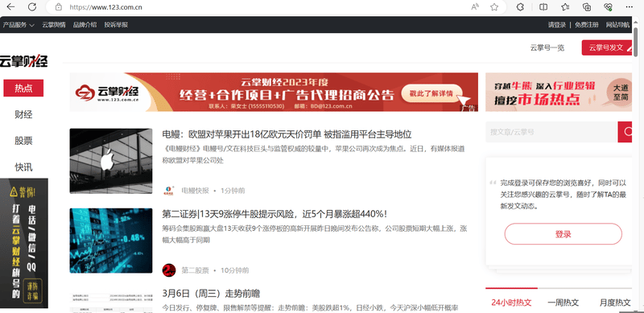
Task: Click the 电鳗快报 author name
Action: click(x=195, y=191)
